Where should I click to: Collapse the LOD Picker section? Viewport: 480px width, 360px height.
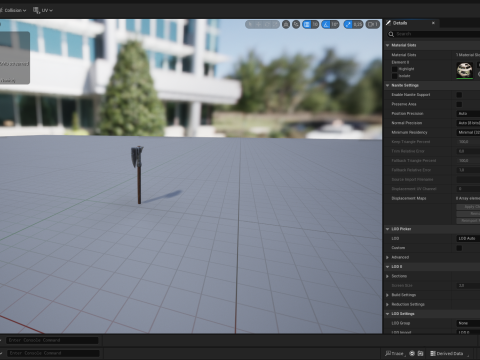pyautogui.click(x=388, y=229)
